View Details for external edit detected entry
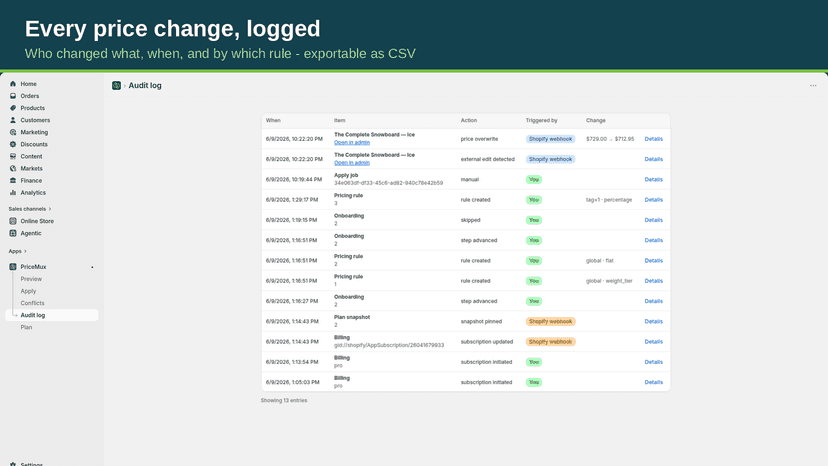Image resolution: width=828 pixels, height=466 pixels. tap(653, 159)
